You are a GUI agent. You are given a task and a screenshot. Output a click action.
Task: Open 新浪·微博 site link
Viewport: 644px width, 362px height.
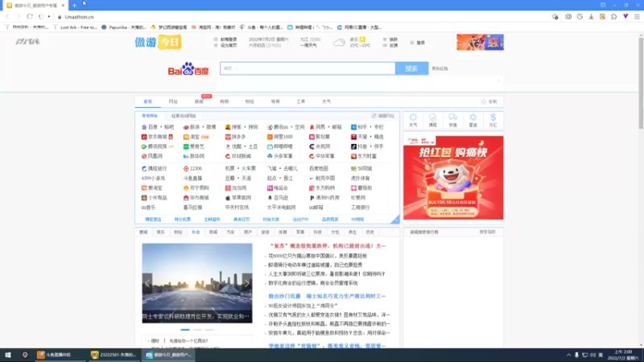200,127
